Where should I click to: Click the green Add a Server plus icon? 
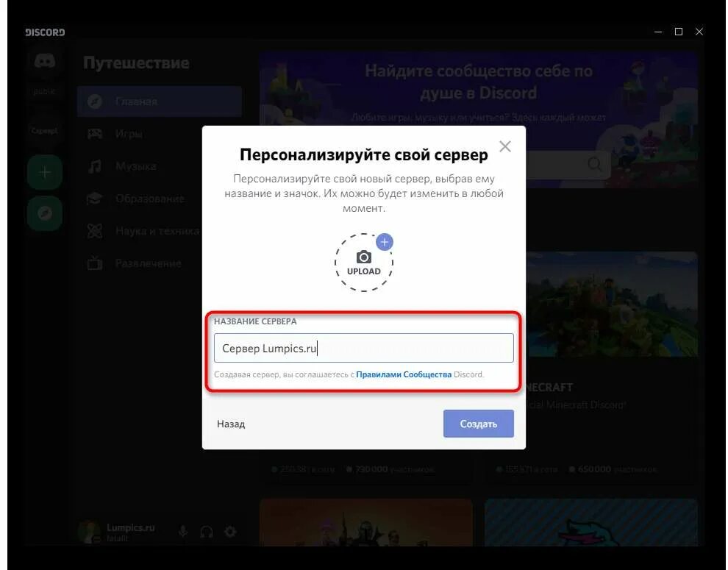(45, 172)
